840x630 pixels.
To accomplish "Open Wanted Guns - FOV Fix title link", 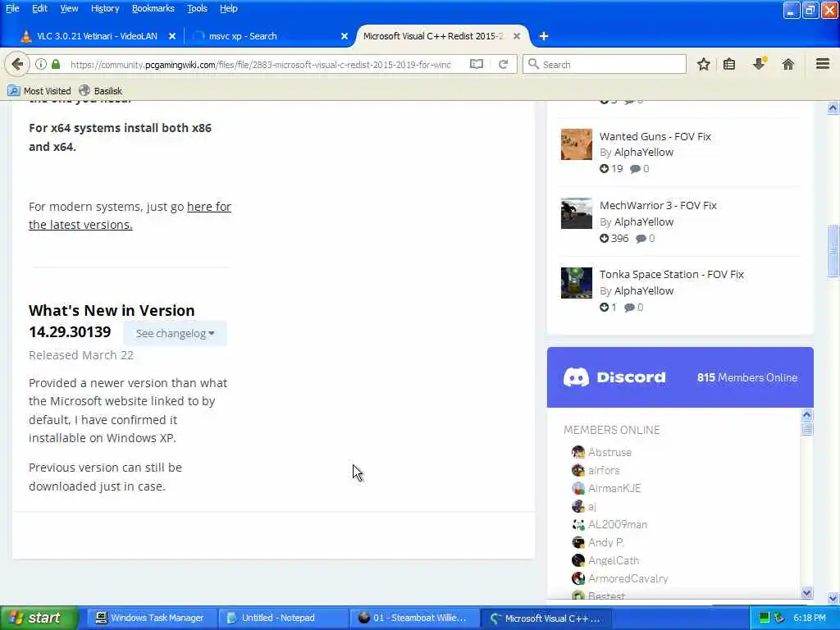I will coord(655,136).
